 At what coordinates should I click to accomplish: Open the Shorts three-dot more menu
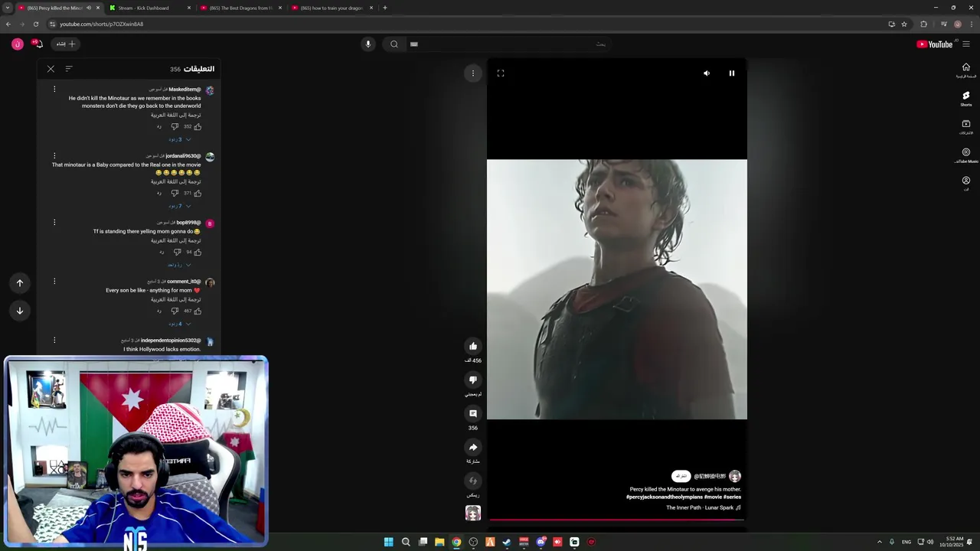tap(473, 73)
